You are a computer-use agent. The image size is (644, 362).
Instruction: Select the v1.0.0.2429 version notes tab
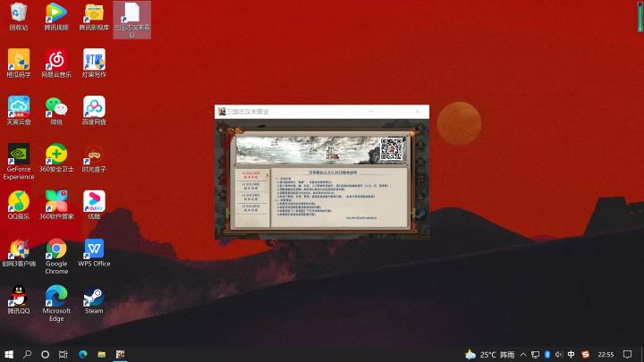point(251,175)
